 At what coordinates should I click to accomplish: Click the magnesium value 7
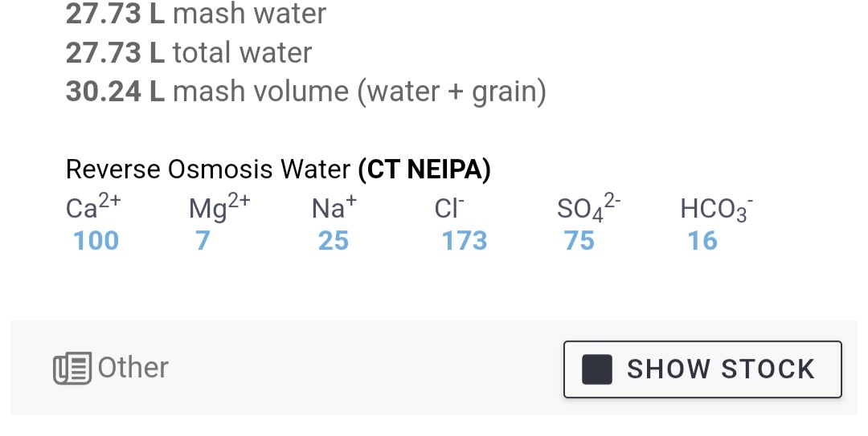pos(203,241)
